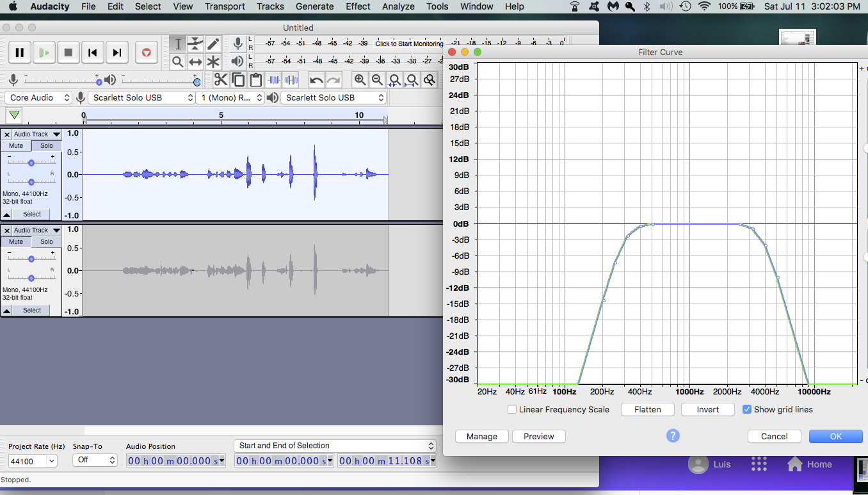Open the Generate menu
Image resolution: width=868 pixels, height=495 pixels.
(x=314, y=6)
